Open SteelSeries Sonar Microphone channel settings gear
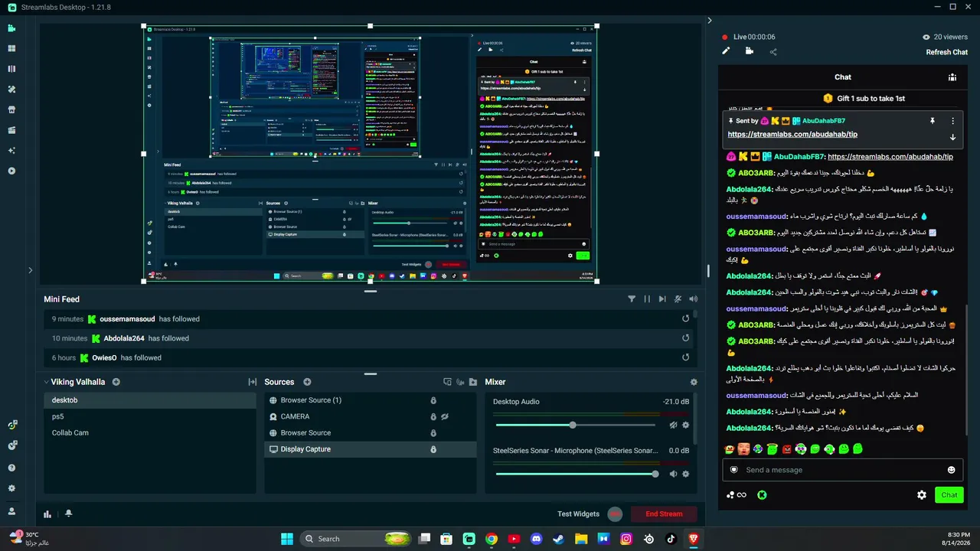980x551 pixels. coord(686,474)
